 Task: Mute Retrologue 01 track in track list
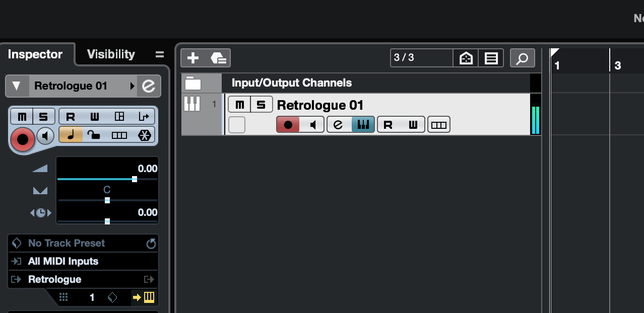(x=239, y=105)
